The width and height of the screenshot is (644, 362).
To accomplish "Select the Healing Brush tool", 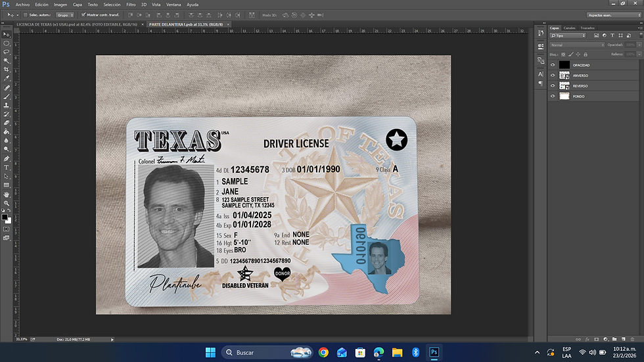I will click(6, 88).
